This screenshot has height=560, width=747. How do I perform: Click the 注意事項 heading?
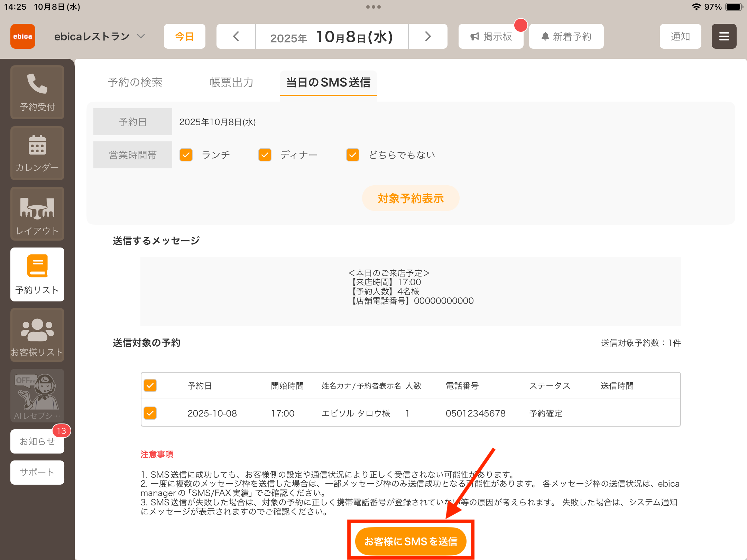[157, 454]
